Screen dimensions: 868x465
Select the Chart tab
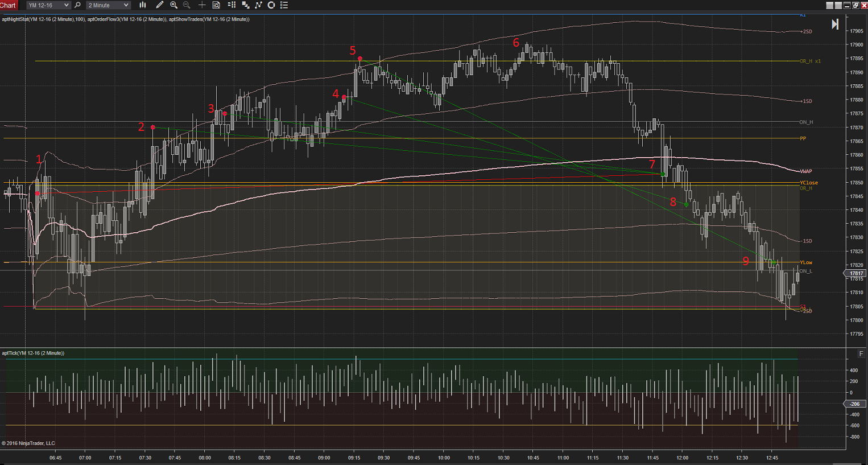coord(9,5)
